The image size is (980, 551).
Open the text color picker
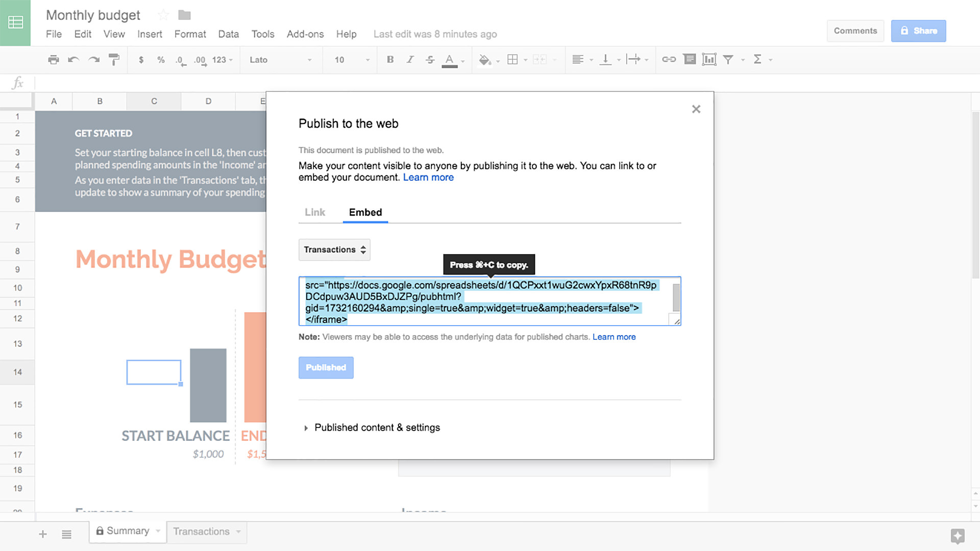pos(449,60)
